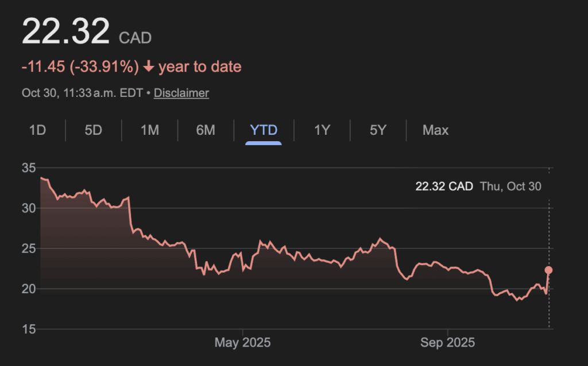Open the 6M chart view
The width and height of the screenshot is (588, 366).
click(206, 130)
